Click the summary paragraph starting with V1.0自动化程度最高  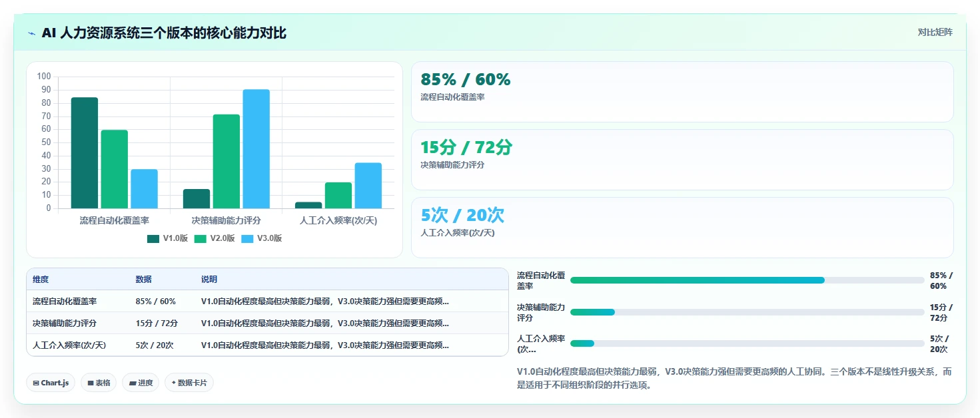pyautogui.click(x=734, y=378)
